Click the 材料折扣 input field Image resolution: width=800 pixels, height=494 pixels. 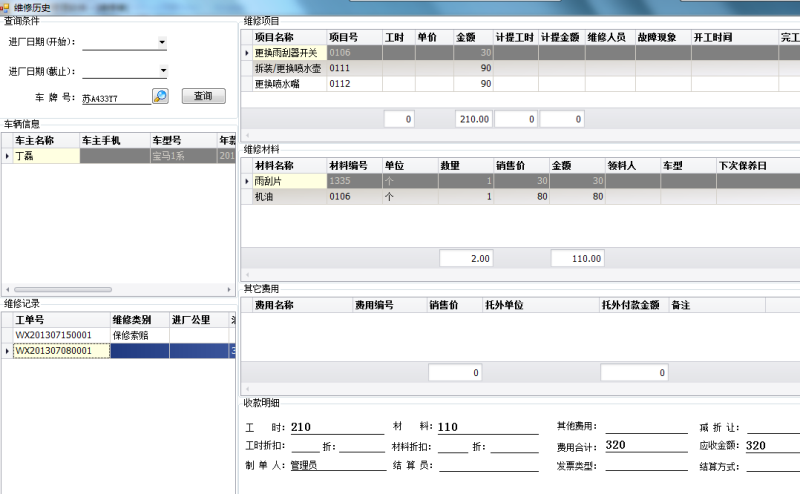pos(453,446)
